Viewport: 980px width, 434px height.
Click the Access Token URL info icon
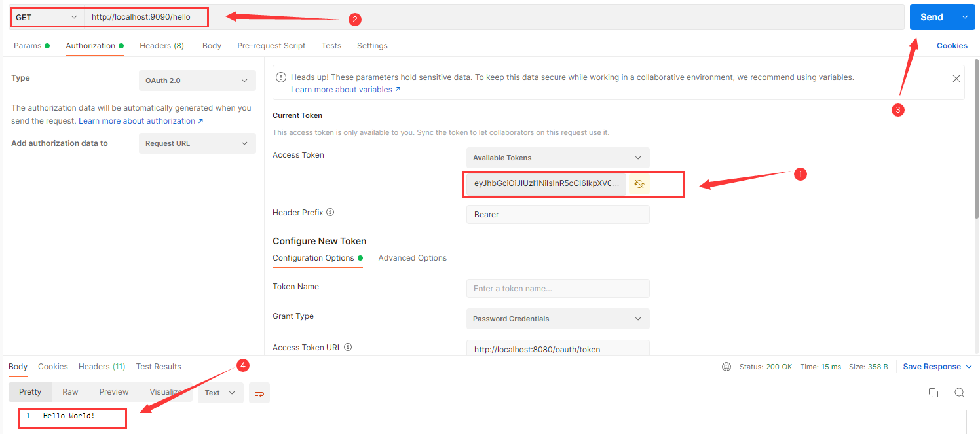[348, 347]
